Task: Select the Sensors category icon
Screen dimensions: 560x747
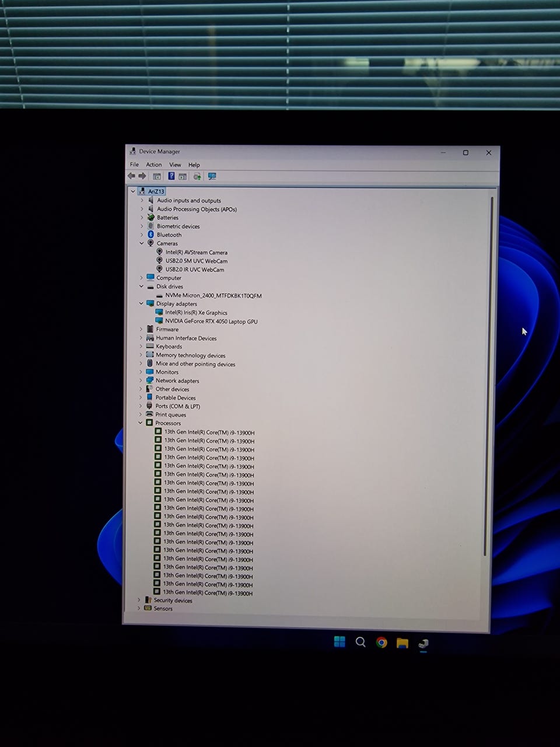Action: tap(148, 608)
